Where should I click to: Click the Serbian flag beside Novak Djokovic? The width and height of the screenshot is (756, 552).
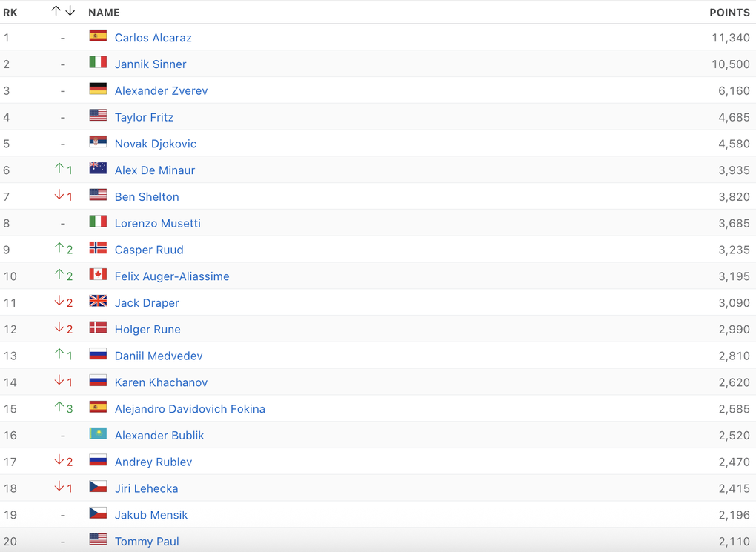click(98, 142)
